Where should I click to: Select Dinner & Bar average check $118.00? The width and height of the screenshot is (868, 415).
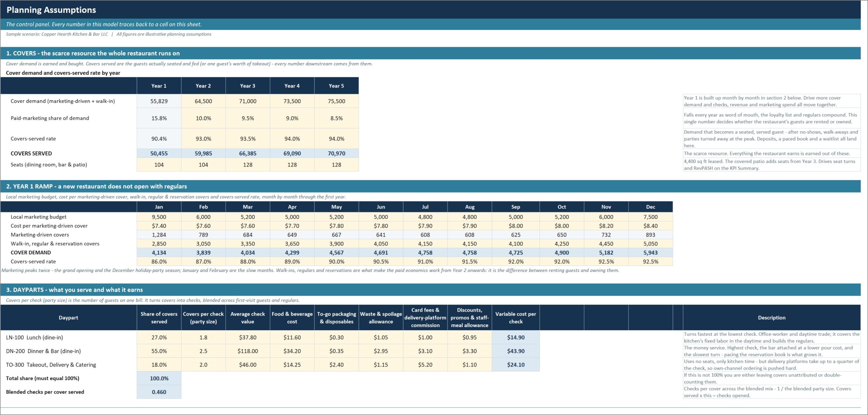point(248,351)
